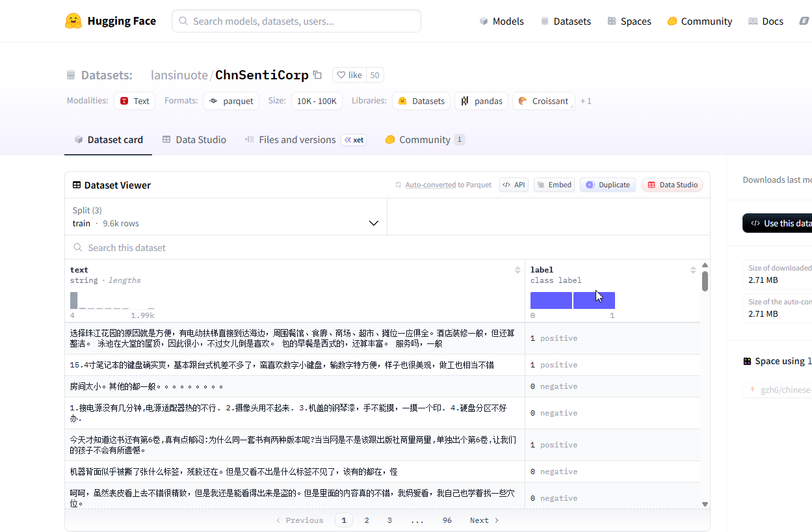Click the label 0 histogram bar
Image resolution: width=812 pixels, height=532 pixels.
tap(551, 300)
